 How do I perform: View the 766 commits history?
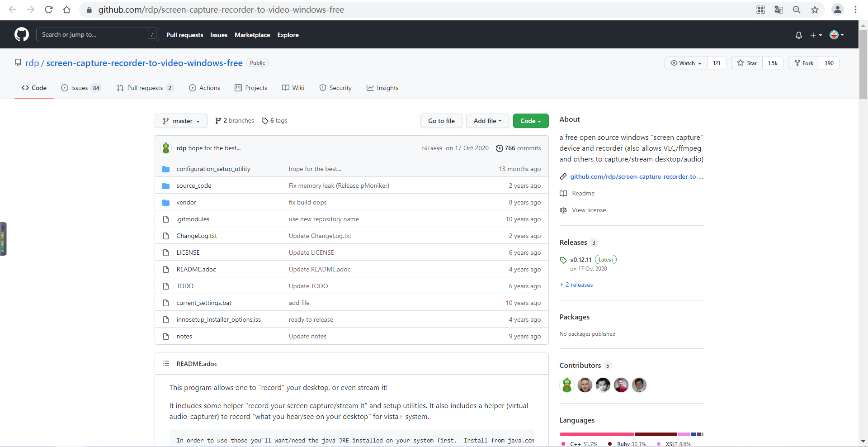(x=519, y=148)
